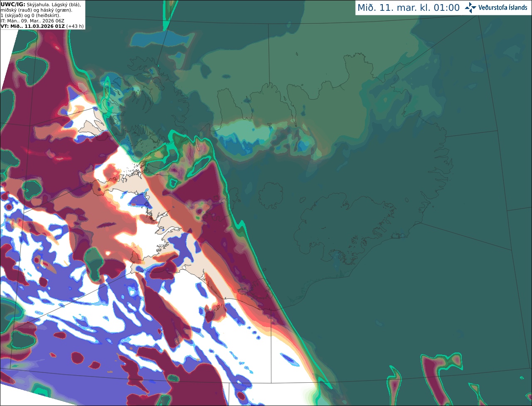Click the Veðurstofa Íslands logo icon
The height and width of the screenshot is (406, 532).
pyautogui.click(x=470, y=7)
